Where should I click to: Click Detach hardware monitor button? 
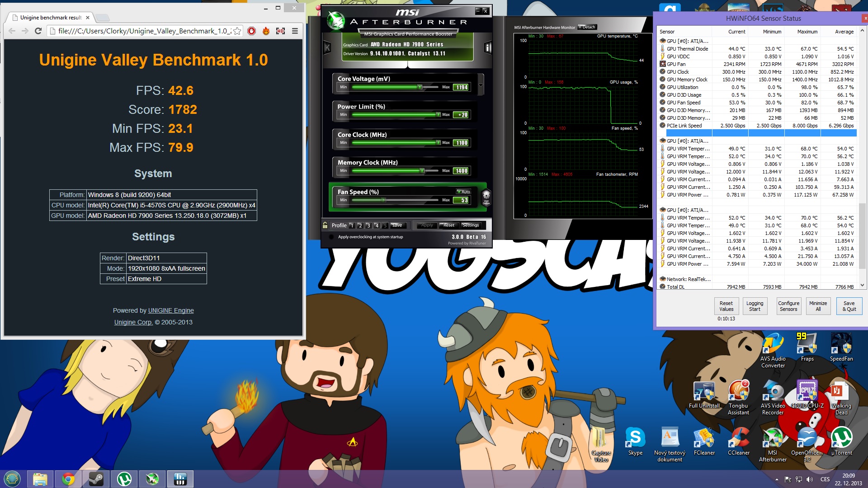(587, 27)
